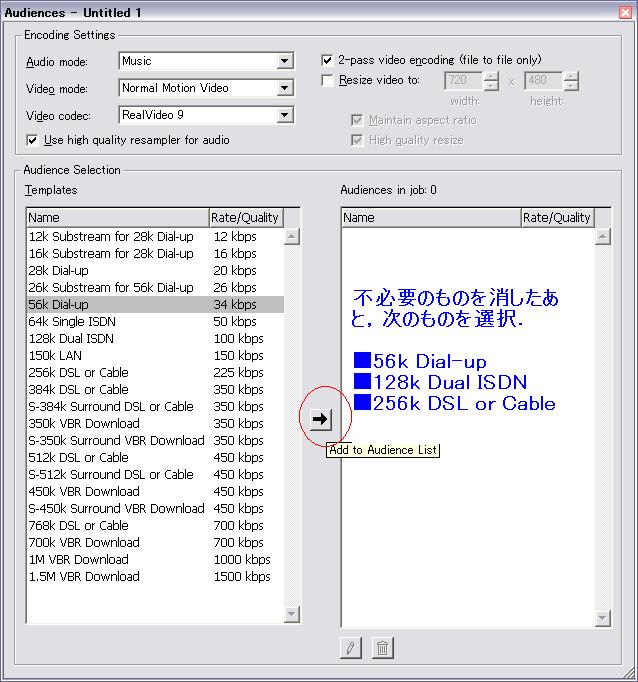Select the 384k DSL or Cable template

coord(155,389)
